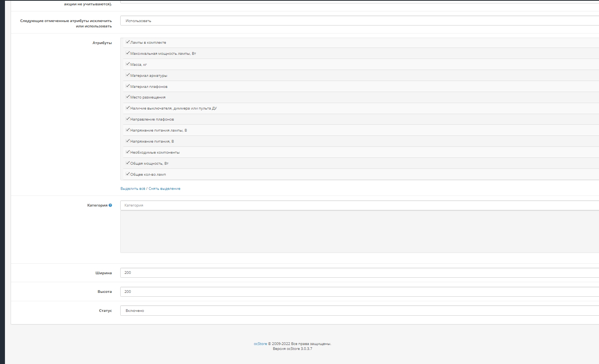
Task: Uncheck 'Материал арматуры' attribute
Action: tap(128, 75)
